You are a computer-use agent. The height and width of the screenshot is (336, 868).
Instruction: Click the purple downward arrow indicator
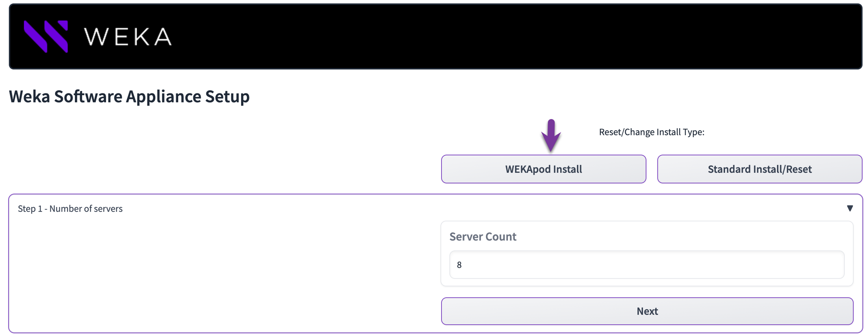click(x=551, y=136)
